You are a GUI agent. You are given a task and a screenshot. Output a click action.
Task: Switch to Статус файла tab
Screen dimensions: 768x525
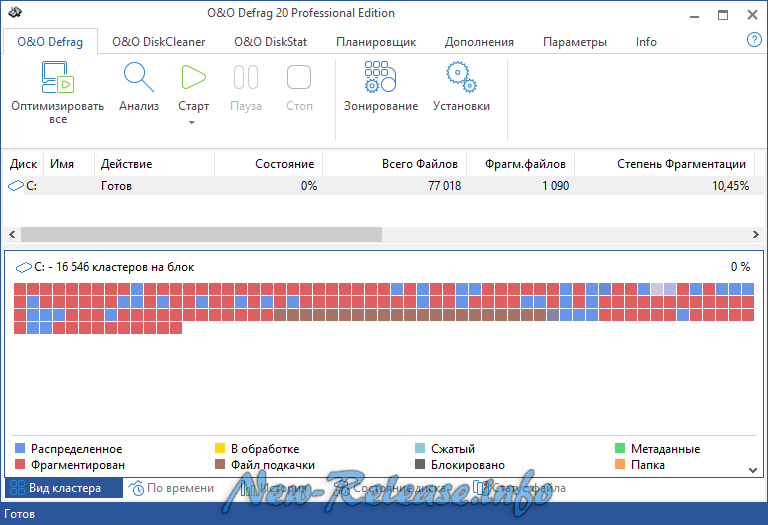(520, 488)
